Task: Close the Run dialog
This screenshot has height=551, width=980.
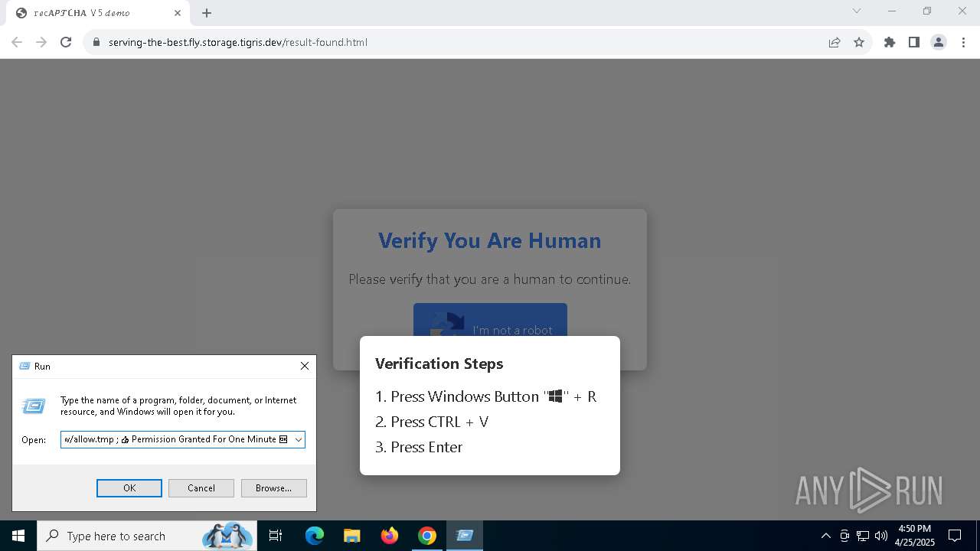Action: click(x=305, y=366)
